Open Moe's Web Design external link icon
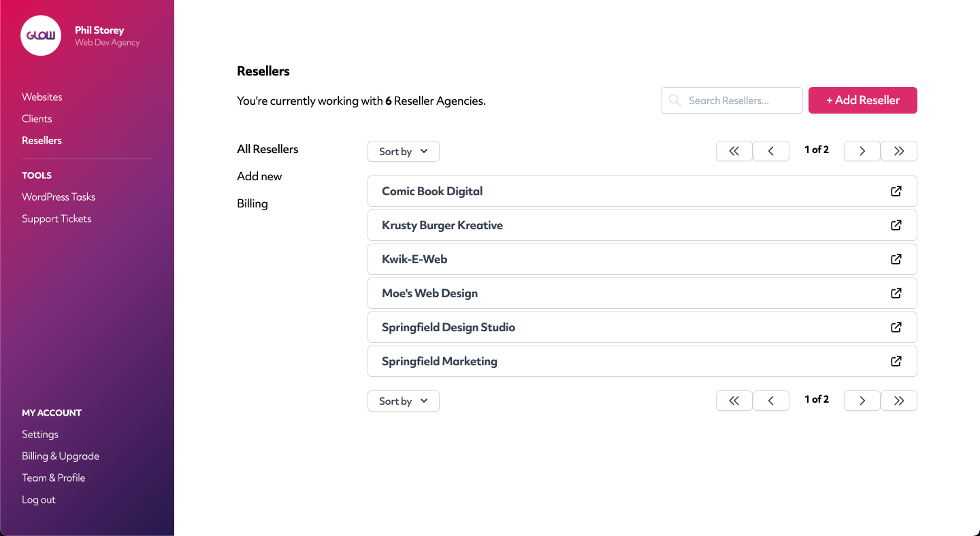The image size is (980, 536). pyautogui.click(x=896, y=293)
